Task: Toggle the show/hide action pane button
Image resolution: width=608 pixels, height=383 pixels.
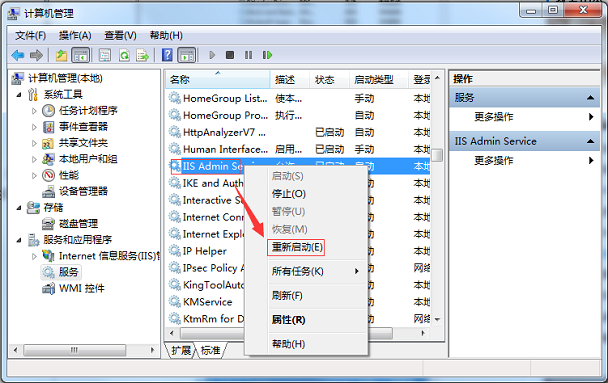Action: point(187,55)
